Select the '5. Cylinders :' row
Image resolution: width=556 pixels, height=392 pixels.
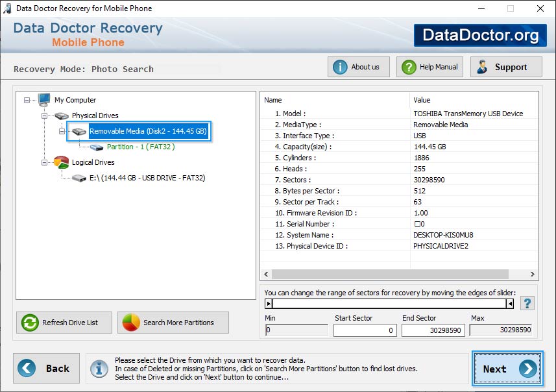(399, 158)
